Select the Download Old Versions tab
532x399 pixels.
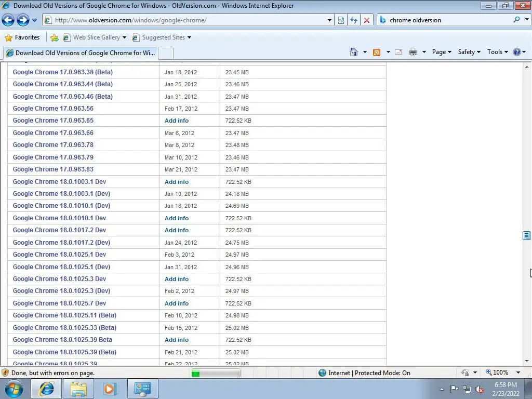tap(81, 53)
